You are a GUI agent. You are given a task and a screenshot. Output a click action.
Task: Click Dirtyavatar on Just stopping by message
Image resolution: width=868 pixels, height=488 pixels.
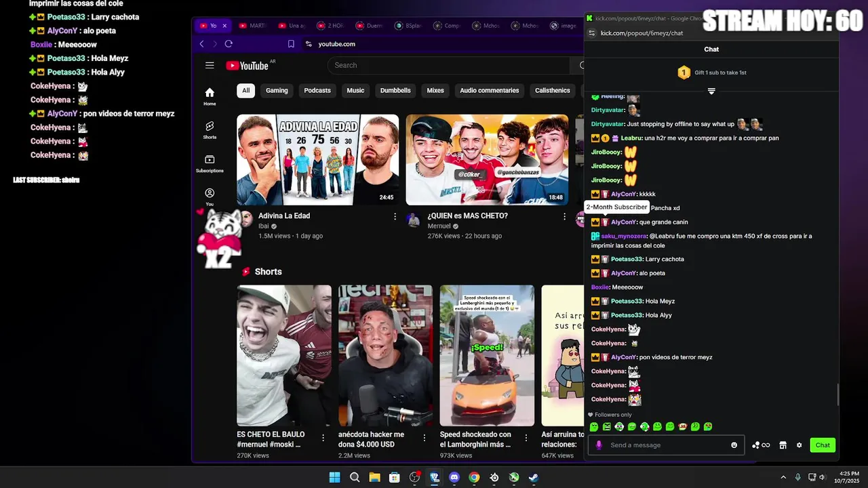[608, 124]
